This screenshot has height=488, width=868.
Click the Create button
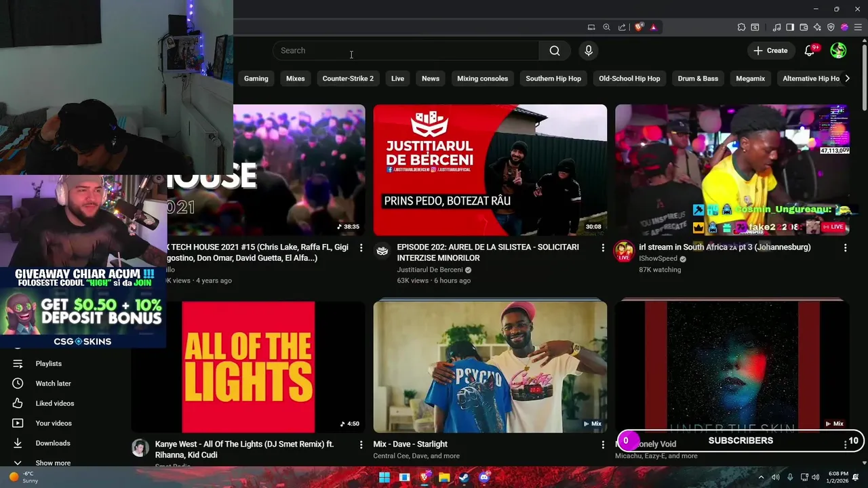click(770, 51)
